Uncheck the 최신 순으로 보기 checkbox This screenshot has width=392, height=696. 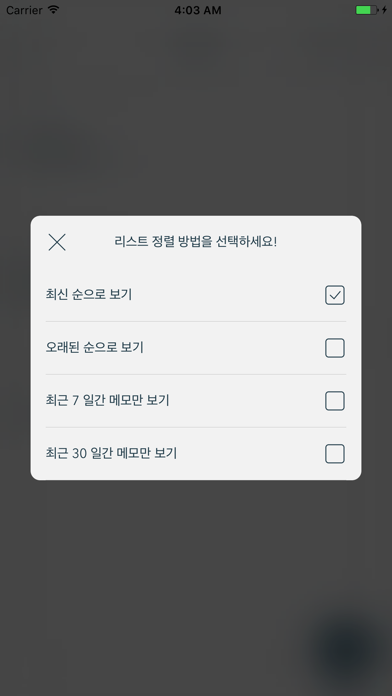(x=335, y=295)
